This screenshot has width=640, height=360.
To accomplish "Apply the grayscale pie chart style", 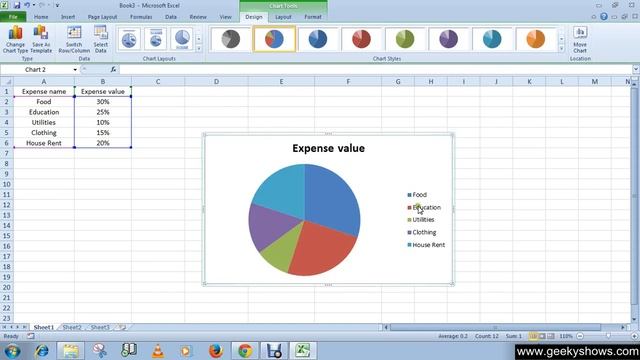I will [231, 39].
